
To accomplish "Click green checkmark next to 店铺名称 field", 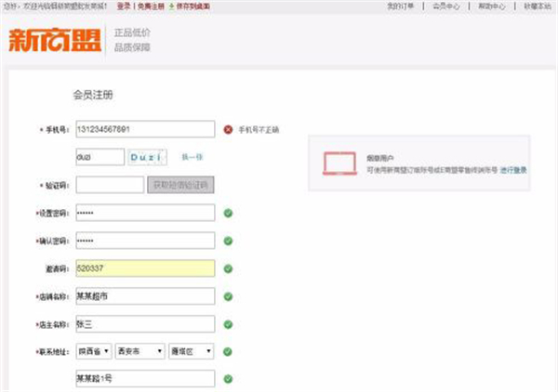I will 228,296.
